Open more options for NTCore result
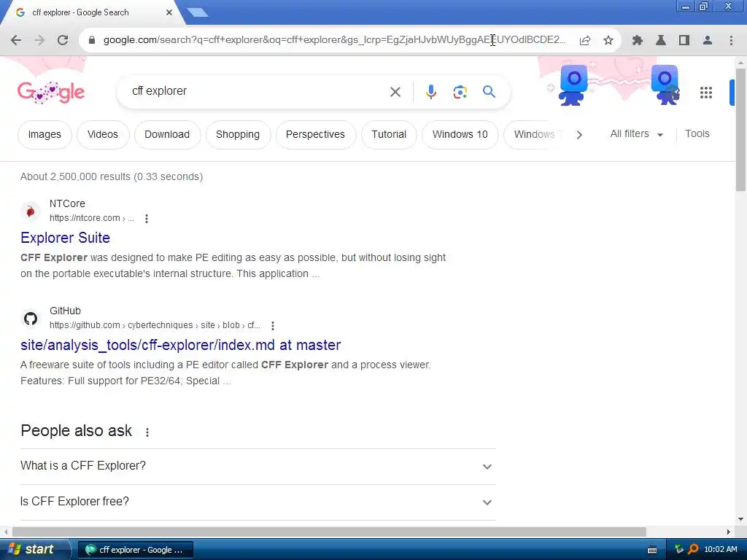The height and width of the screenshot is (560, 747). [146, 219]
